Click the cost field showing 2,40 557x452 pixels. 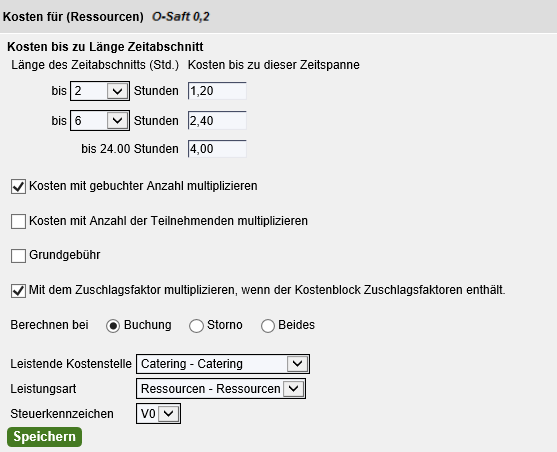coord(217,121)
